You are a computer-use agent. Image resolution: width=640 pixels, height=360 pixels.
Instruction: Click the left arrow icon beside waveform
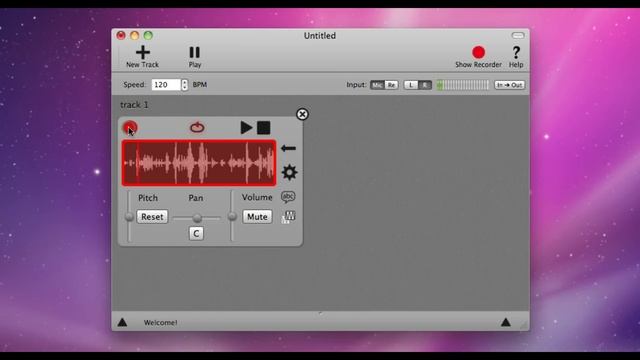click(288, 148)
